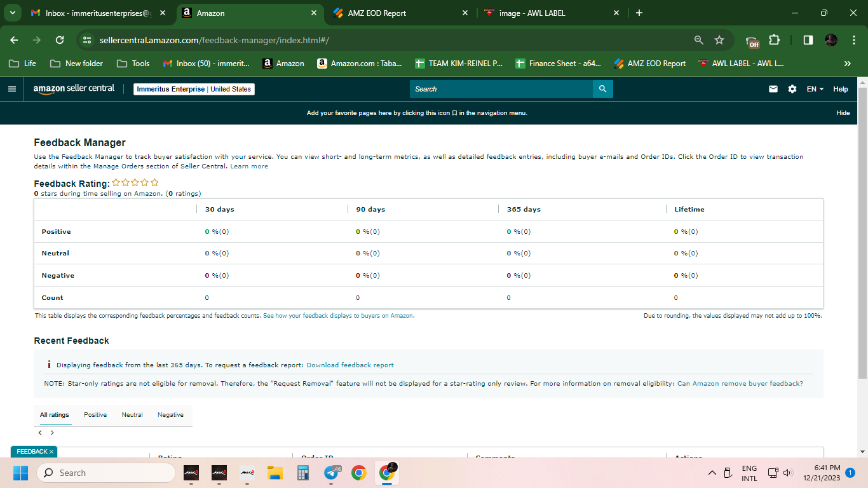Open the Finance Sheet bookmark
Screen dimensions: 868x488
click(x=559, y=64)
